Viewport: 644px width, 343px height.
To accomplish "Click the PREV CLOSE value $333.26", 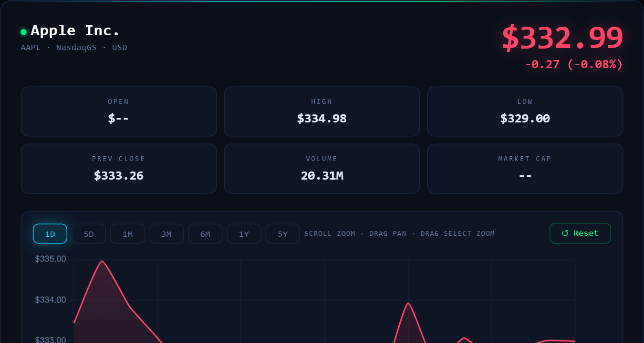I will [119, 176].
